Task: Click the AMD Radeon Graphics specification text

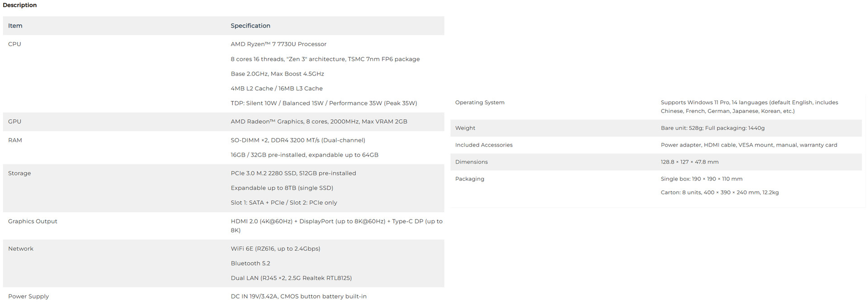Action: pos(319,122)
